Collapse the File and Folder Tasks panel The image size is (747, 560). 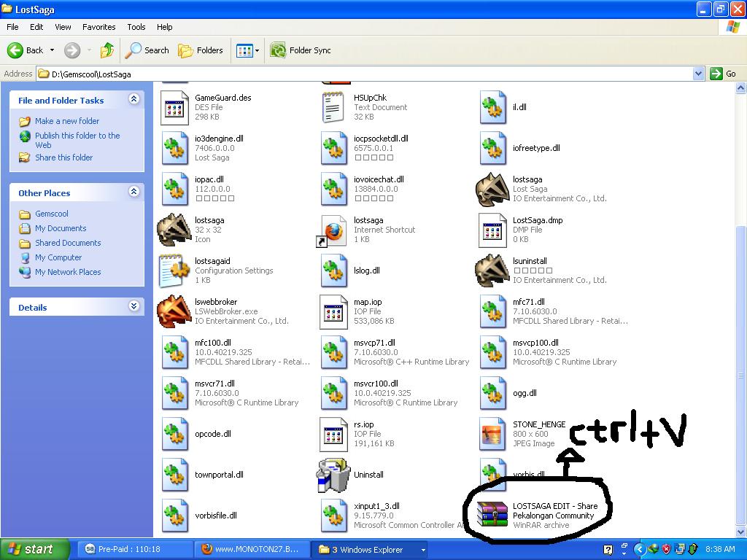[x=134, y=99]
